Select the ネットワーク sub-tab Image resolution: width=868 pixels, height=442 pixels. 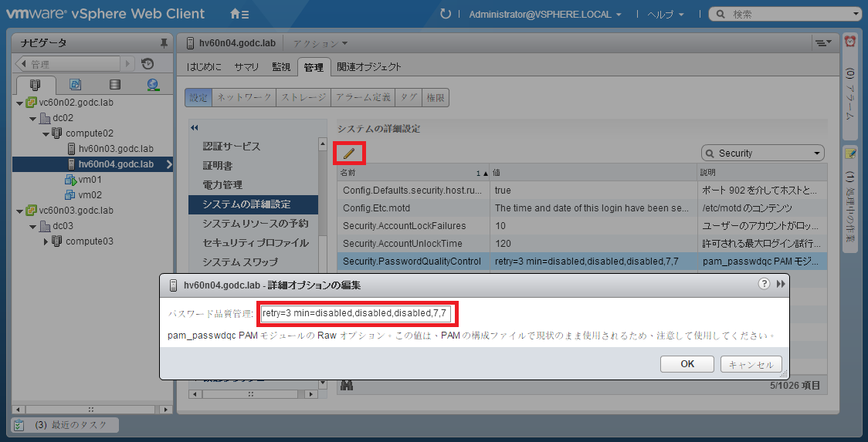click(x=243, y=98)
